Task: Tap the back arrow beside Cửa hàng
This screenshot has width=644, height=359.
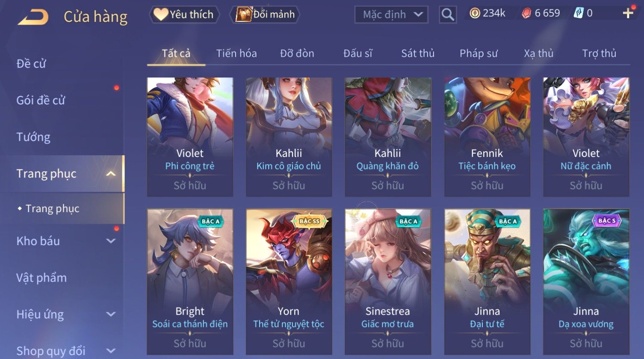Action: tap(33, 17)
